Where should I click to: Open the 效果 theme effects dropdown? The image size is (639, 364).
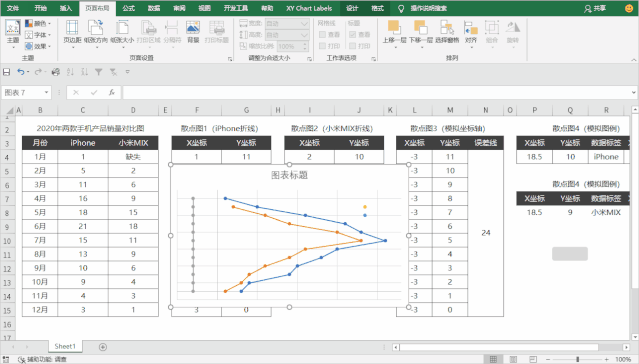point(38,46)
